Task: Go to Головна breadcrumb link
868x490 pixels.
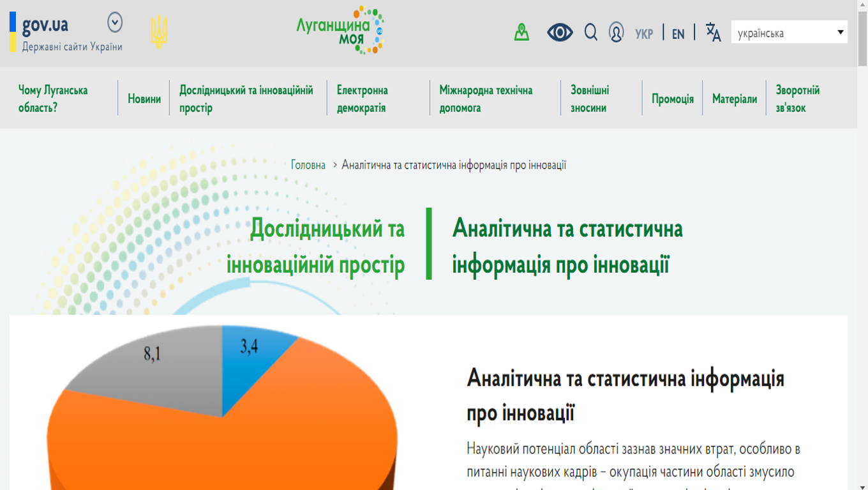Action: click(x=308, y=165)
